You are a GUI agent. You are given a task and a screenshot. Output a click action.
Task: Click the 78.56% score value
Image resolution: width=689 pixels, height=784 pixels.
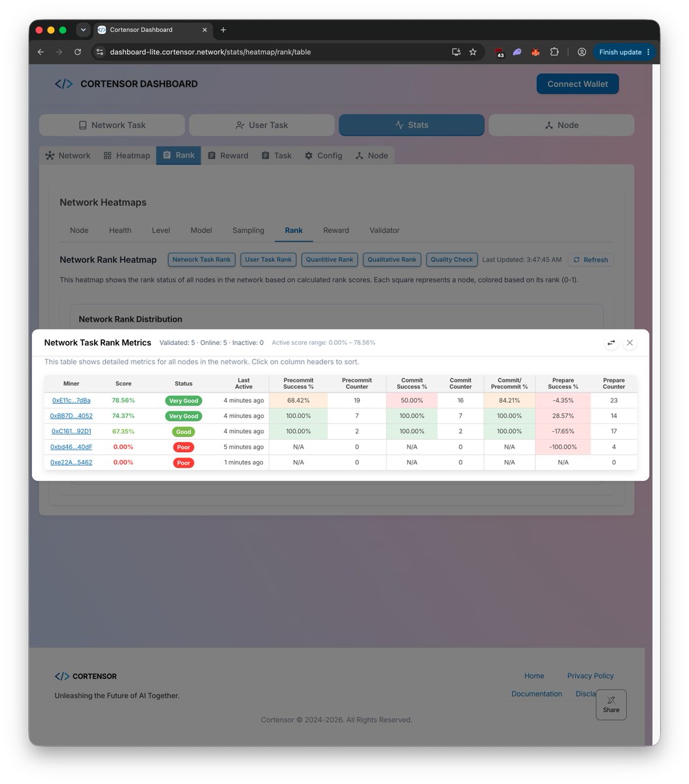tap(123, 400)
